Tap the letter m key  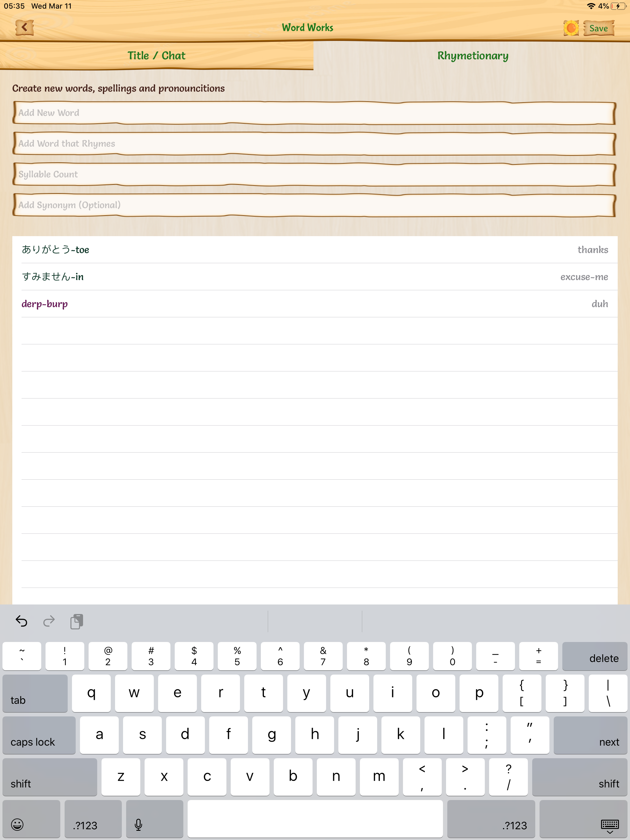pos(379,777)
